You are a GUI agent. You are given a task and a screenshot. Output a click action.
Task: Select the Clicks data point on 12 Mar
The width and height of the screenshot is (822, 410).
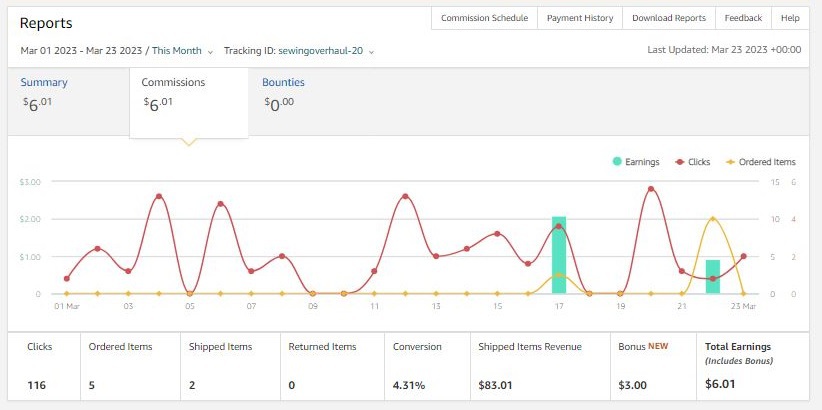(x=405, y=196)
